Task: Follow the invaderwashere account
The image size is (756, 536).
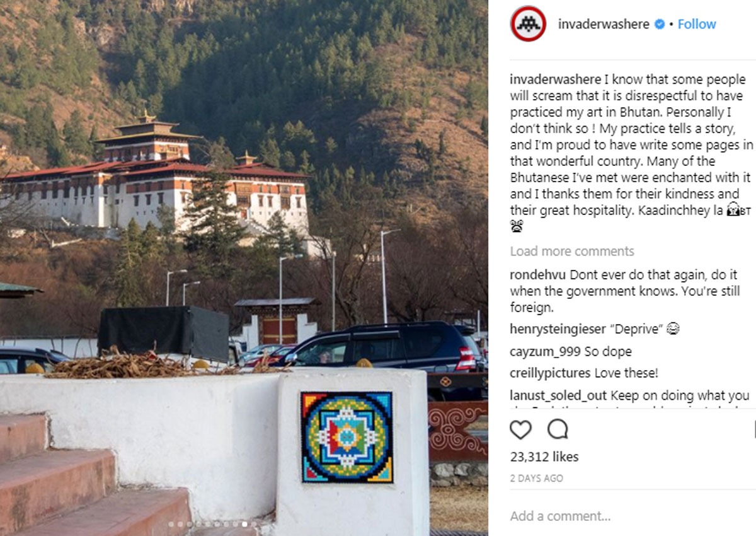Action: pyautogui.click(x=697, y=24)
